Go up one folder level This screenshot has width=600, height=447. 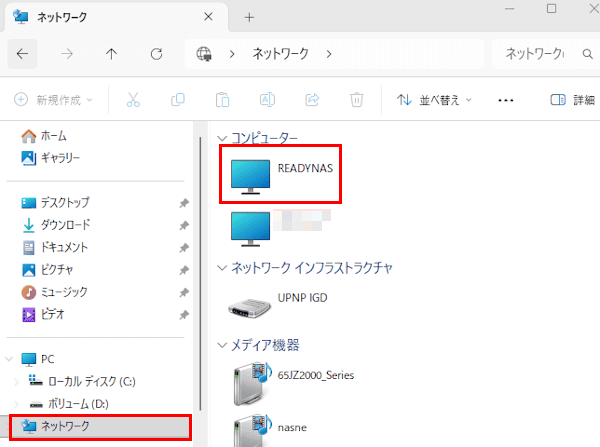pos(111,54)
